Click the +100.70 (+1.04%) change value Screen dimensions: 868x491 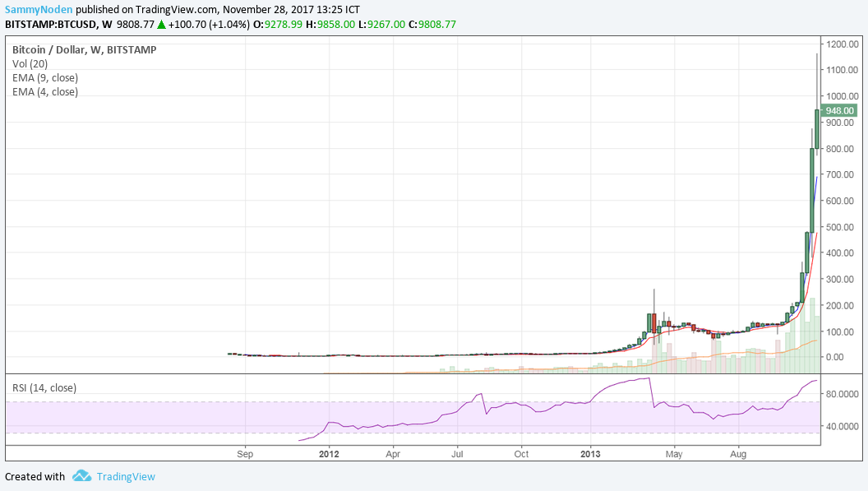coord(209,25)
